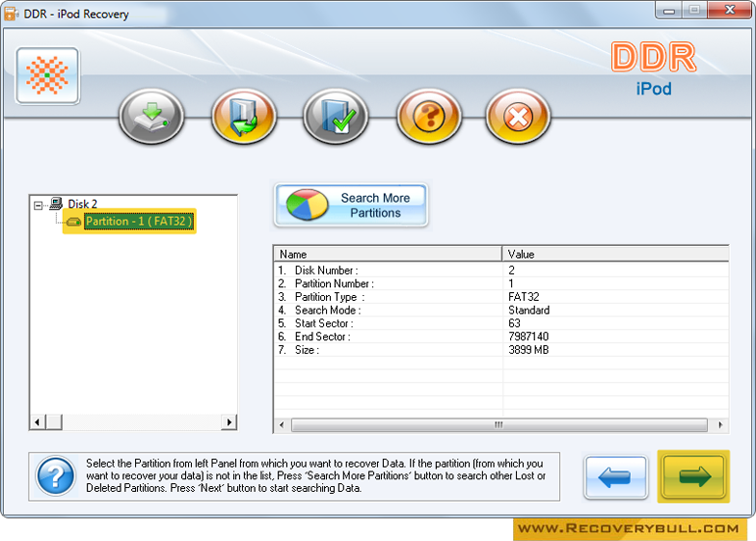Click left arrow of details table scrollbar
Screen dimensions: 756x541
[x=282, y=425]
